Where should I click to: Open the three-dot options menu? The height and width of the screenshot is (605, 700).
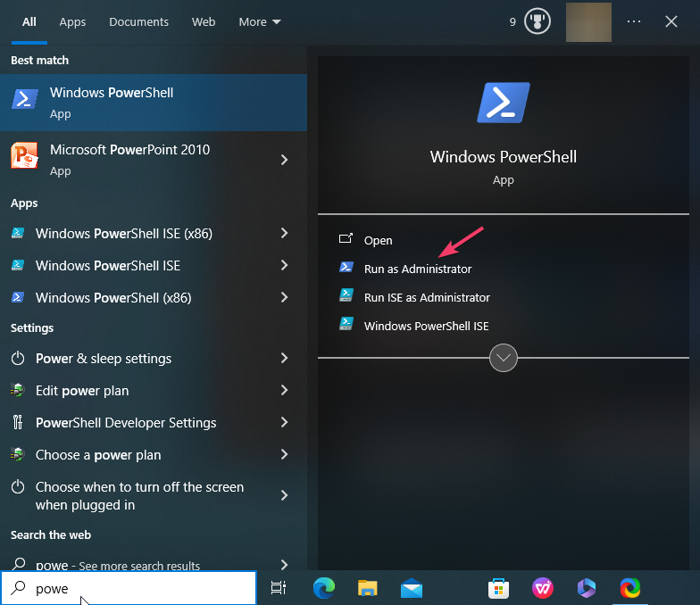click(634, 21)
